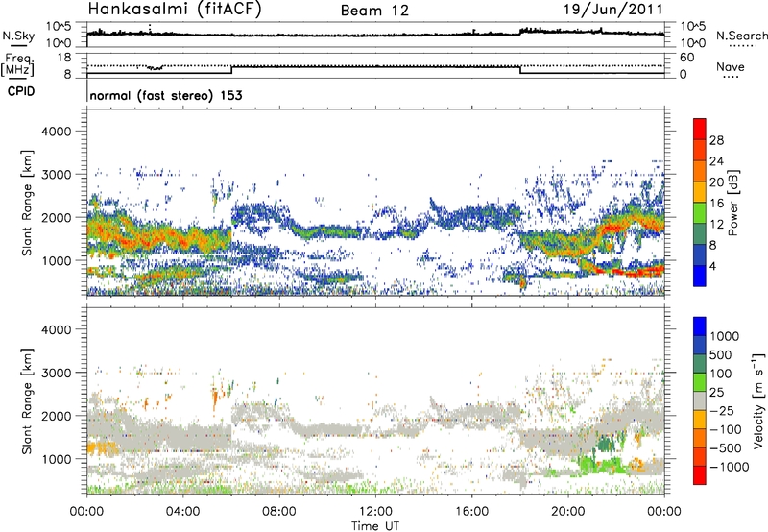Click the '16:00' time tick label
This screenshot has width=768, height=532.
[x=471, y=512]
